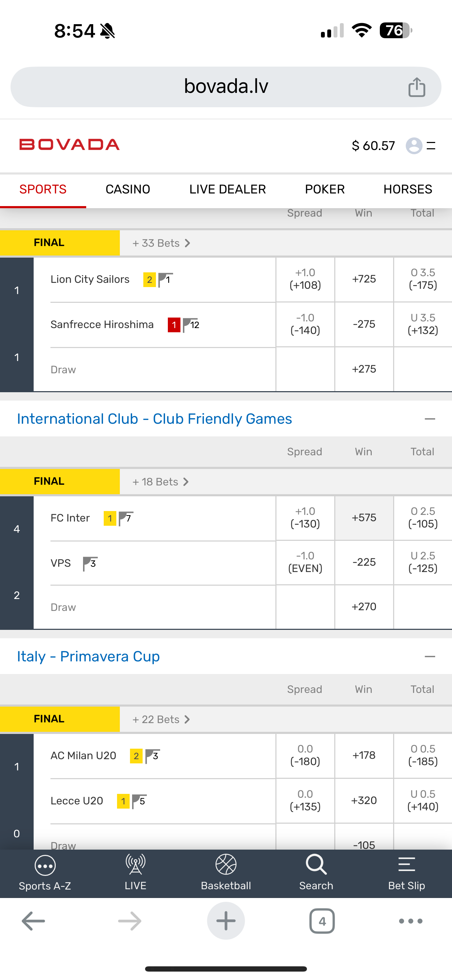Go back with browser back arrow

click(34, 921)
